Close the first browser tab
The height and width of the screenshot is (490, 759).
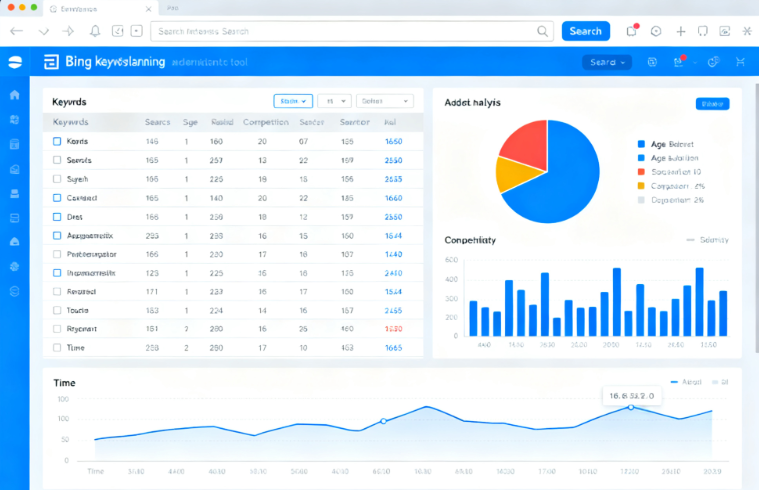coord(149,9)
